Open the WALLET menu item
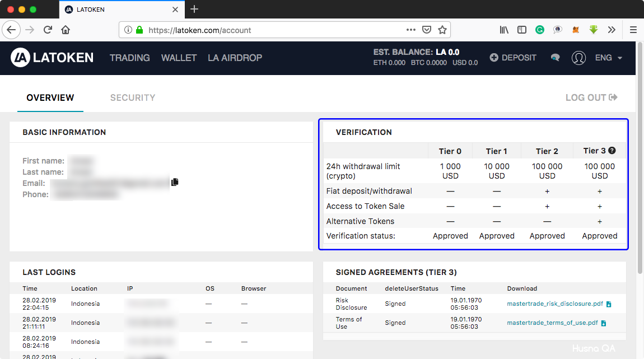 click(x=179, y=58)
